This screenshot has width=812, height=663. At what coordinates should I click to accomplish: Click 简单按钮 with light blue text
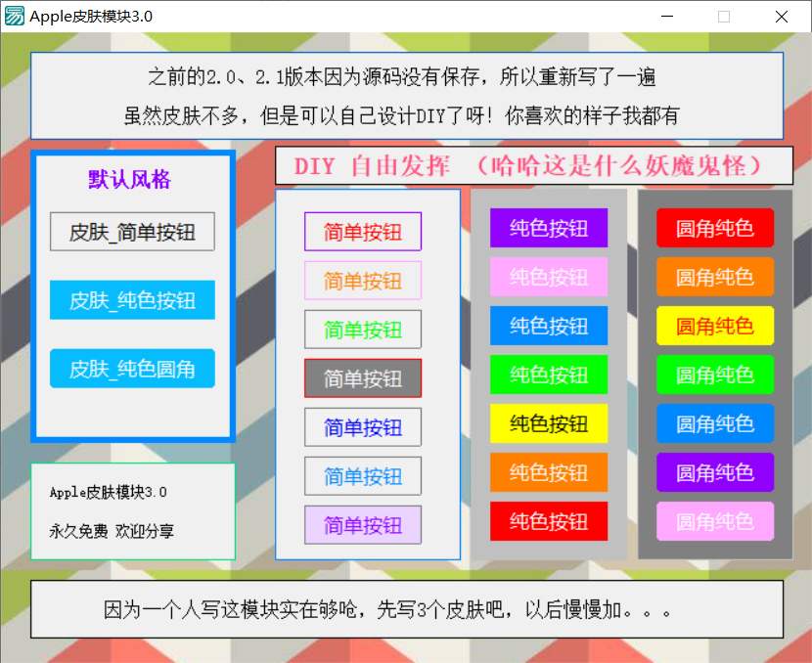[363, 476]
